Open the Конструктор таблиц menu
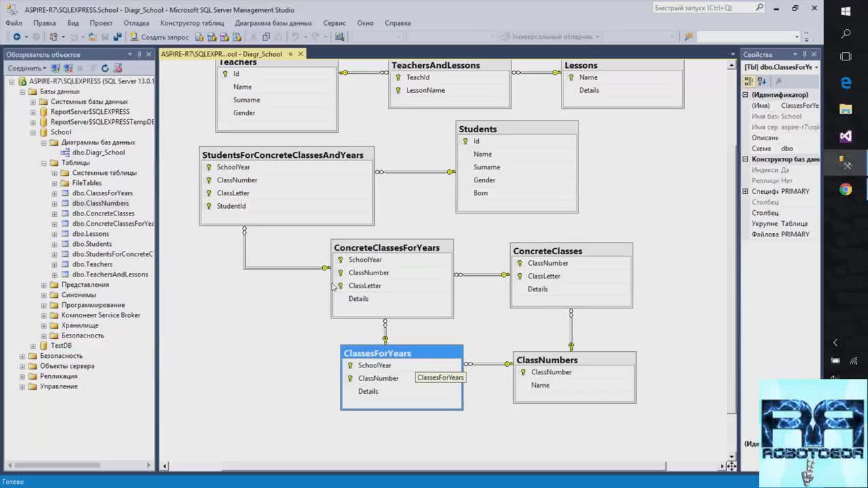Viewport: 868px width, 488px height. pyautogui.click(x=192, y=23)
